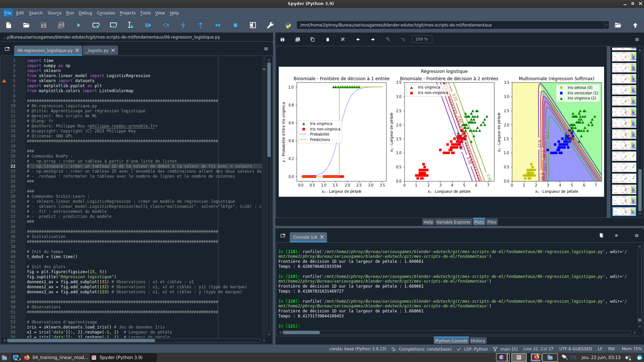The width and height of the screenshot is (644, 362).
Task: Copy the plot to the clipboard
Action: click(313, 40)
